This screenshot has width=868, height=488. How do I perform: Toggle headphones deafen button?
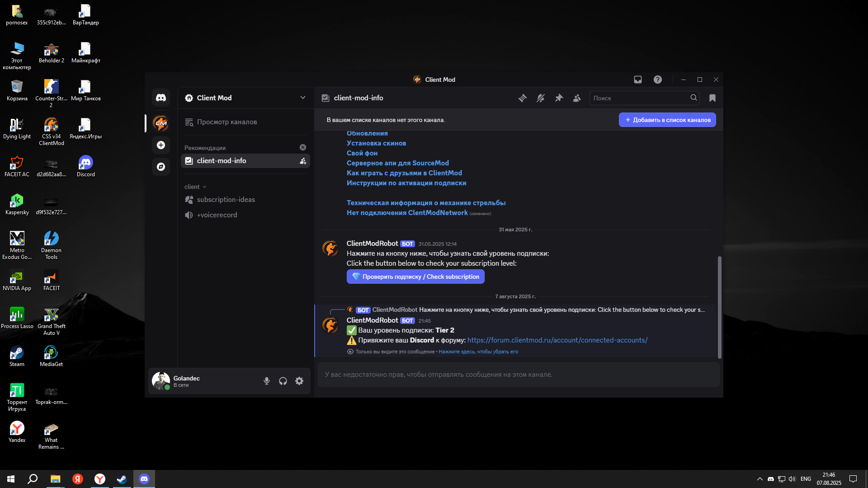pos(283,381)
